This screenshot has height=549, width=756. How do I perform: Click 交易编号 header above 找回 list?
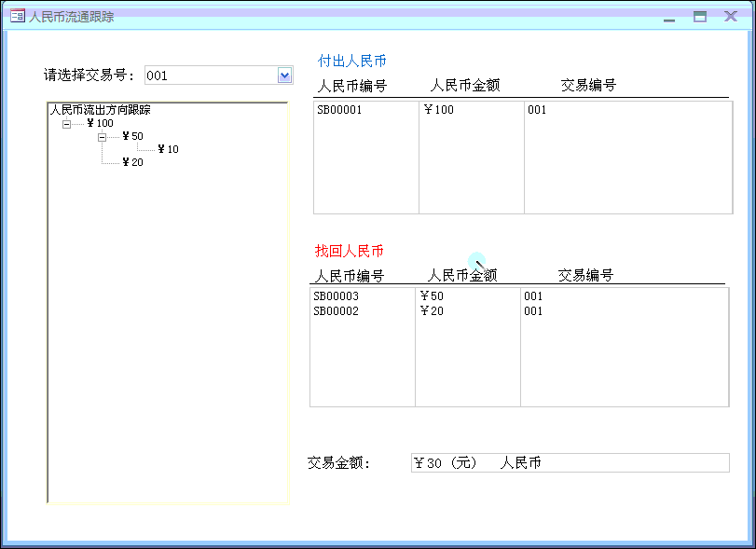point(585,275)
